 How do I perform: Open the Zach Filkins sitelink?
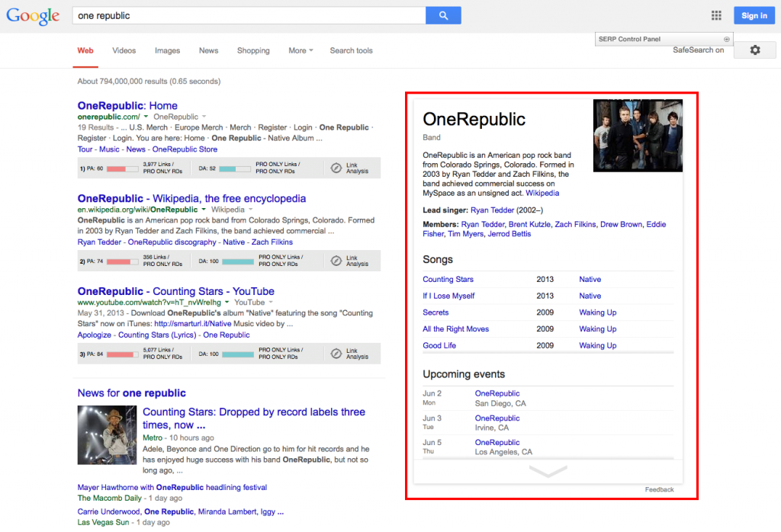(272, 242)
